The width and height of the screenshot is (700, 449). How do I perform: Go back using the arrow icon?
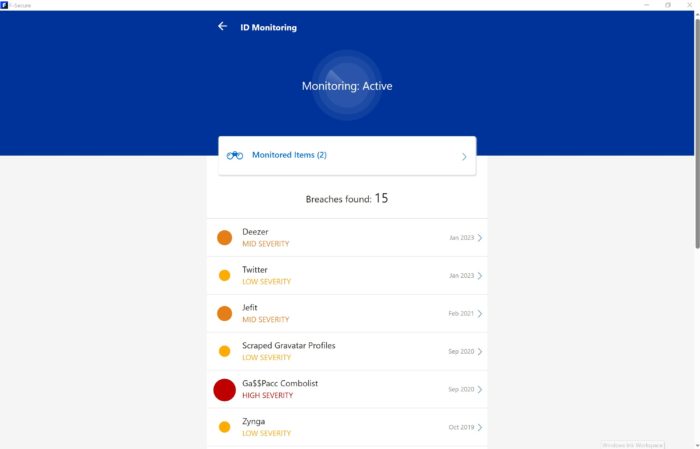point(222,26)
